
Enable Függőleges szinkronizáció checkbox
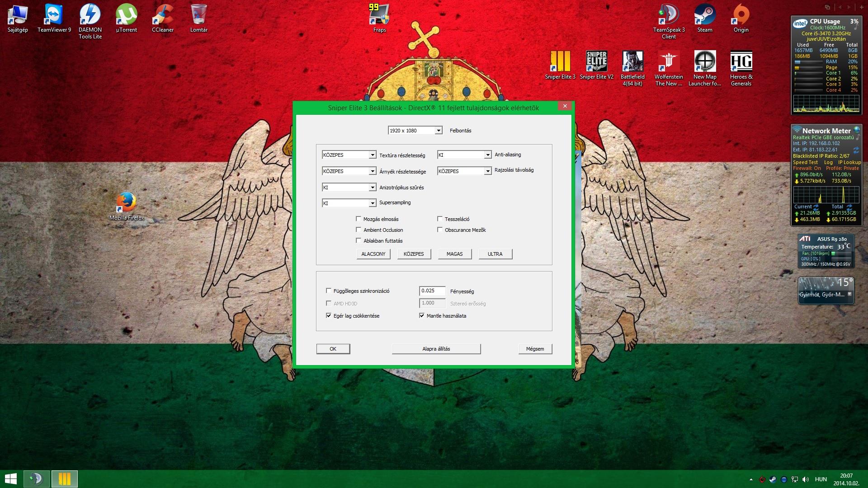click(329, 291)
